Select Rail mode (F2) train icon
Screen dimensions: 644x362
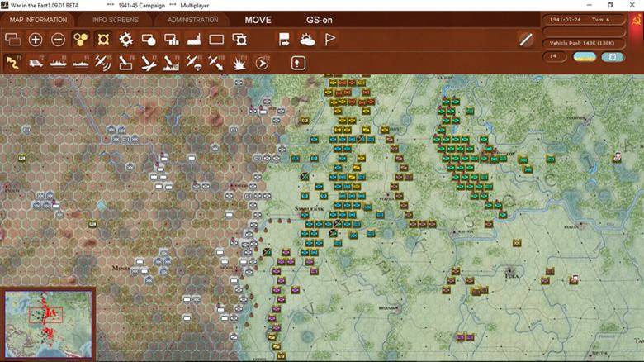[36, 63]
